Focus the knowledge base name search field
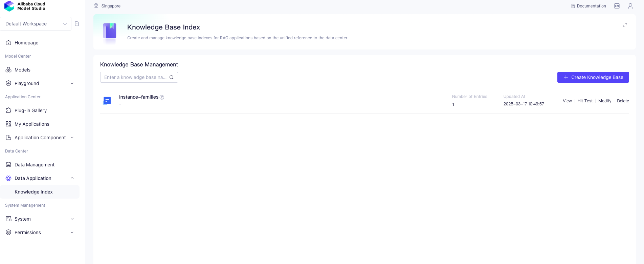 click(x=139, y=77)
